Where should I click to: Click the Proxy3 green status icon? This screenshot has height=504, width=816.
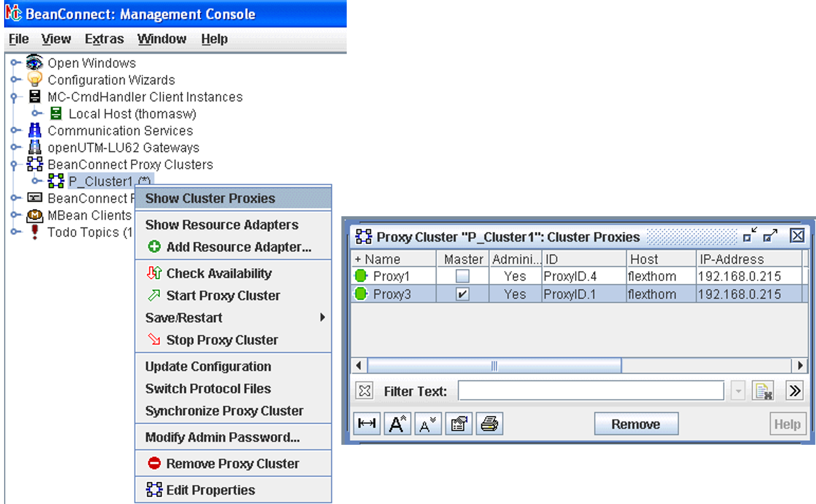point(361,294)
